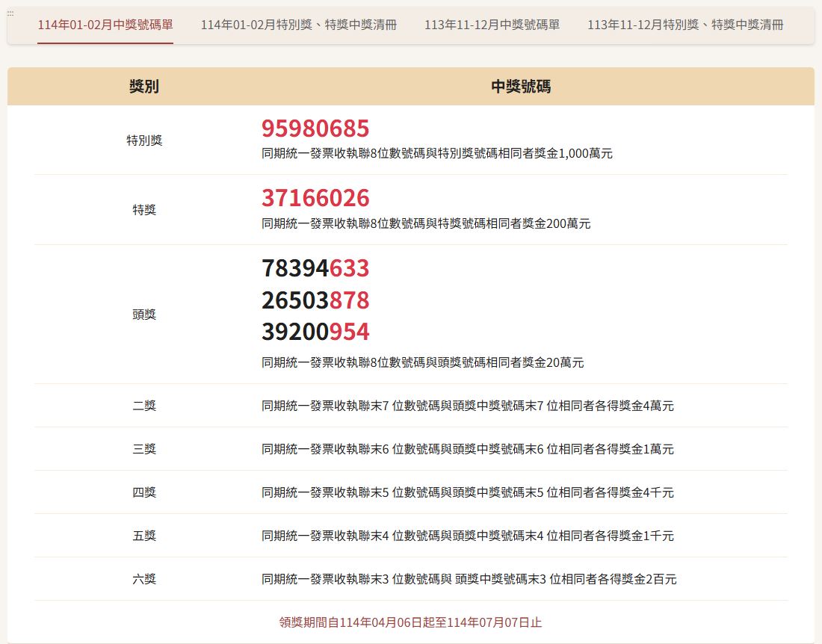
Task: Click the 二獎 row label
Action: (x=144, y=406)
